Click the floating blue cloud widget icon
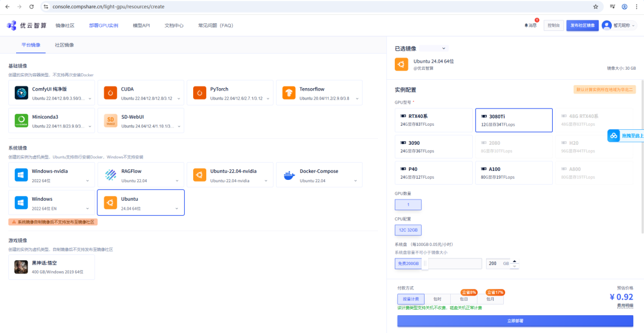This screenshot has height=333, width=644. (x=614, y=135)
